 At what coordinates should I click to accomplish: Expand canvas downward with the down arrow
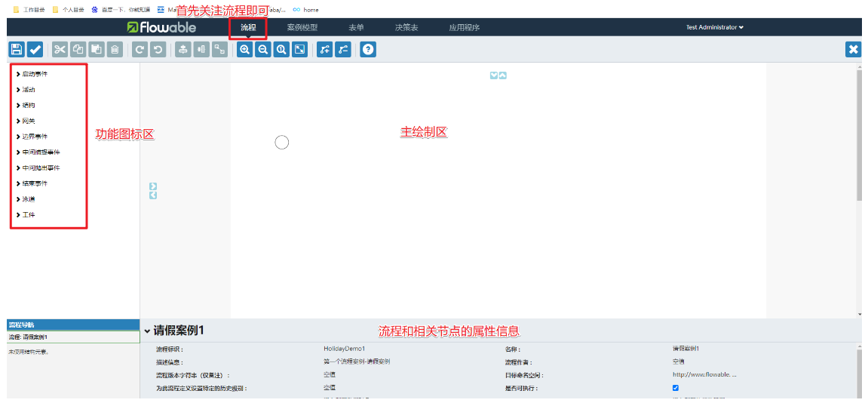tap(494, 75)
